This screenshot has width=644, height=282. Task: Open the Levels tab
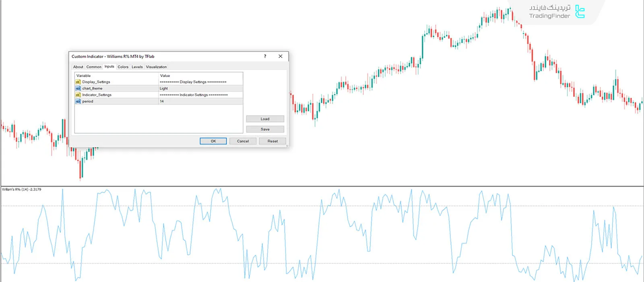[x=137, y=67]
